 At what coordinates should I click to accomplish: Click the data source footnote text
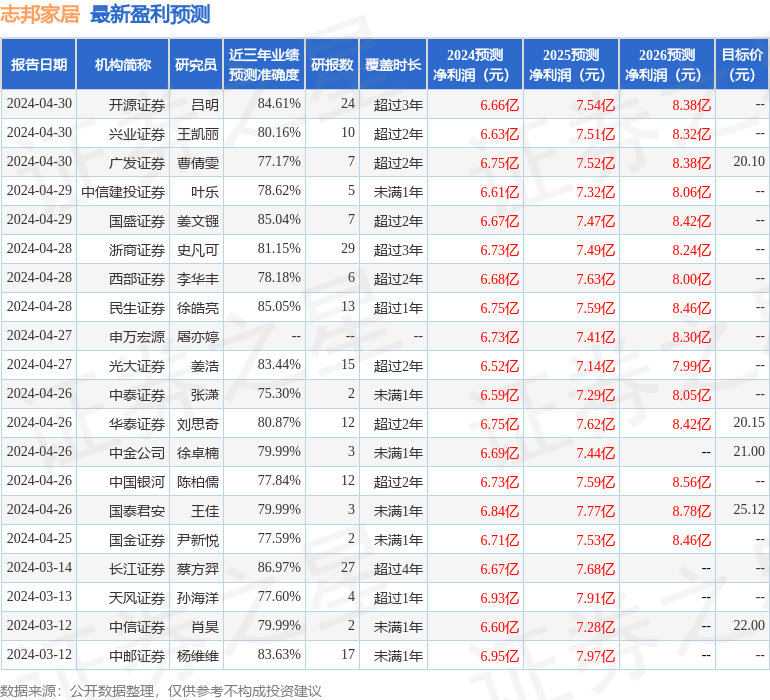point(161,690)
